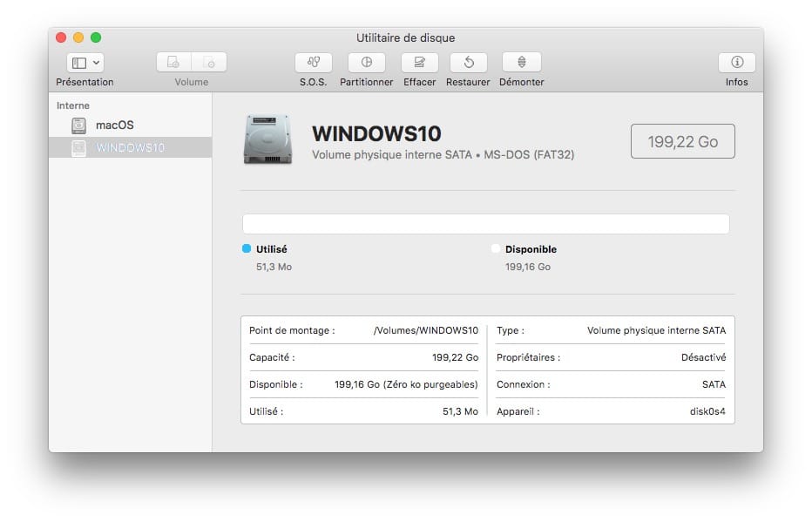
Task: Click the Utilitaire de disque window title
Action: point(405,37)
